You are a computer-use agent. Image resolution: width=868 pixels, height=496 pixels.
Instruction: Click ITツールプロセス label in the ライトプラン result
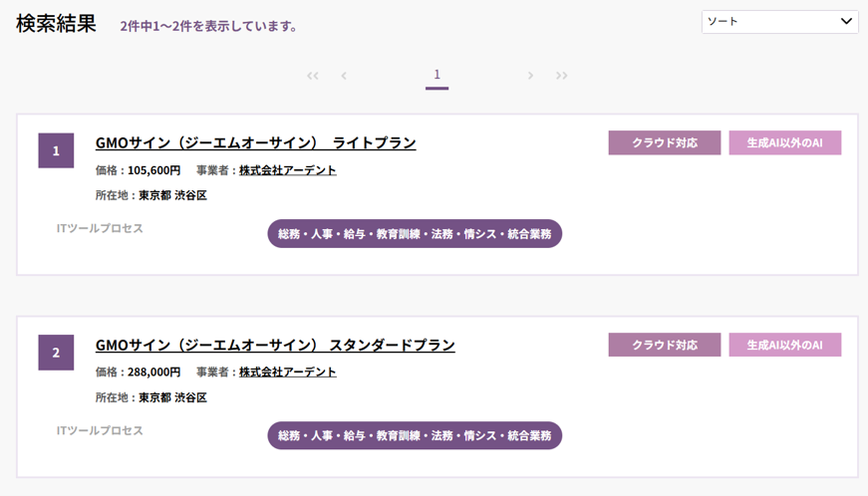(100, 228)
